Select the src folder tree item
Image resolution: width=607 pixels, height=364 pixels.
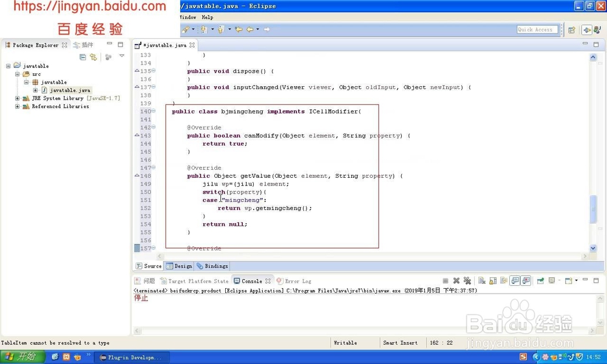point(36,74)
